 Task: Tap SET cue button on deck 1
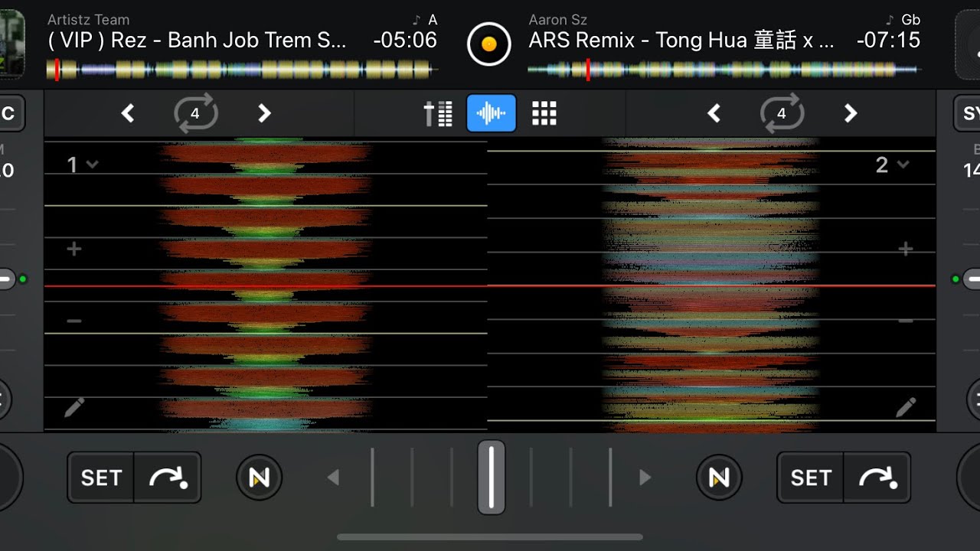(101, 478)
